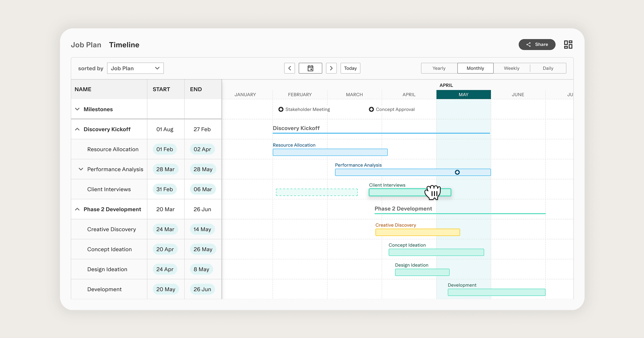Image resolution: width=644 pixels, height=338 pixels.
Task: Expand the Performance Analysis row
Action: [x=80, y=169]
